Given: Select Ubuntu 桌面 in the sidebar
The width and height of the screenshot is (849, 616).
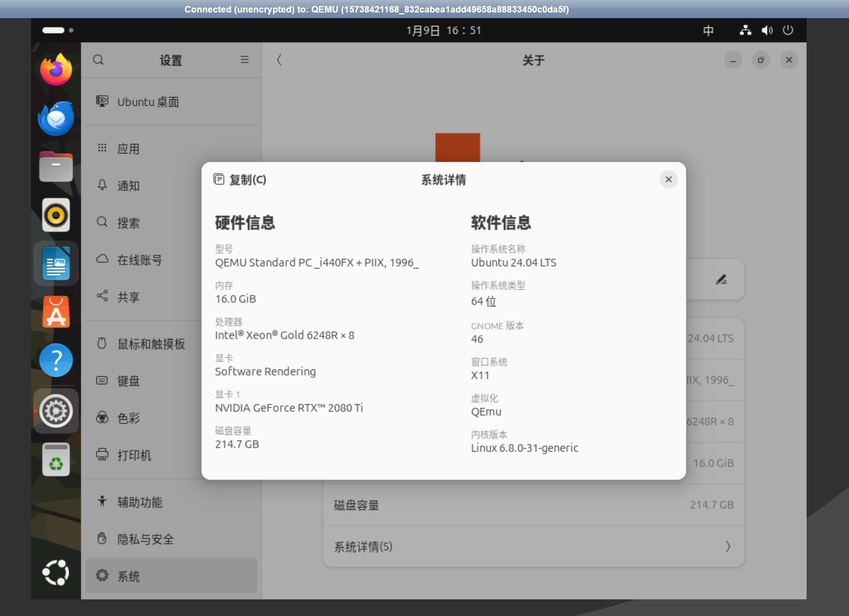Looking at the screenshot, I should (x=148, y=102).
